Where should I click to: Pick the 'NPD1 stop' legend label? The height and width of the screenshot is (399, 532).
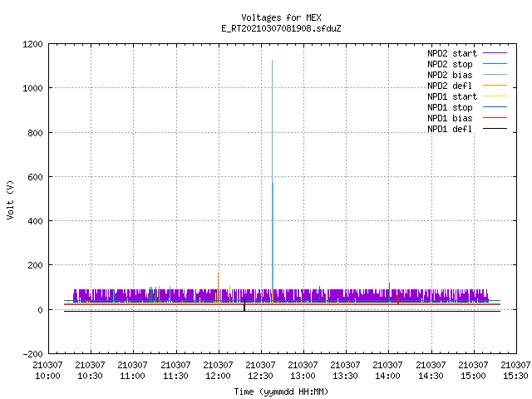pyautogui.click(x=450, y=107)
